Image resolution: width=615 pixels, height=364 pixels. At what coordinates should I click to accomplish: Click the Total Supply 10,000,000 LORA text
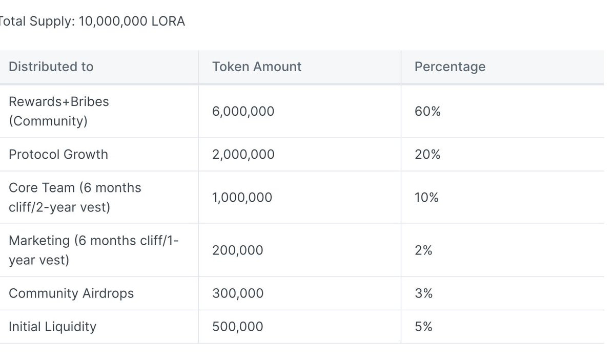pyautogui.click(x=91, y=22)
